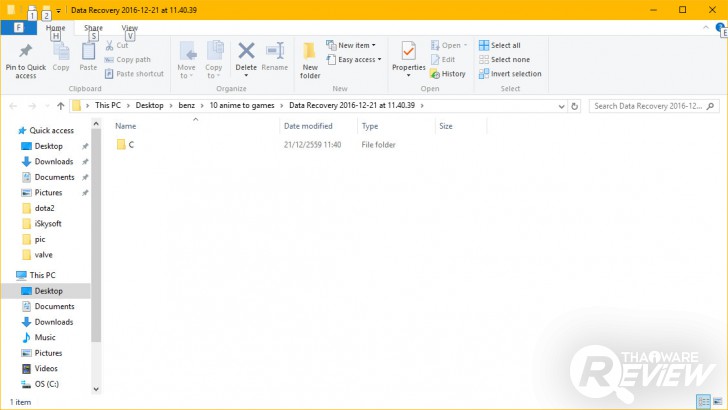The image size is (728, 410).
Task: Switch to the Share tab
Action: (93, 28)
